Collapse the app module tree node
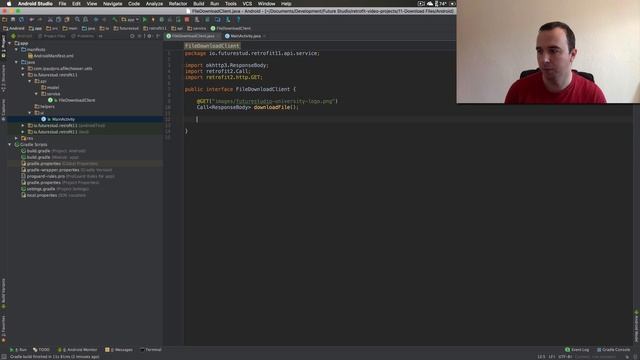This screenshot has width=640, height=360. point(10,43)
